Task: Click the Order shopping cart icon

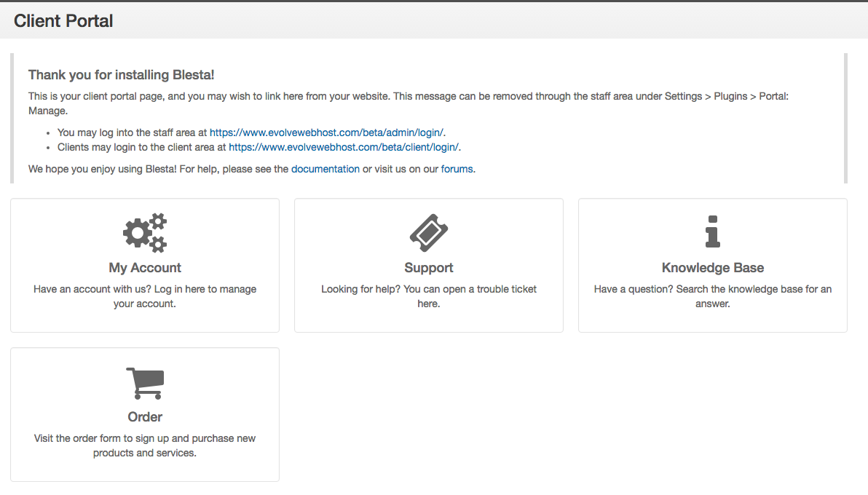Action: 145,383
